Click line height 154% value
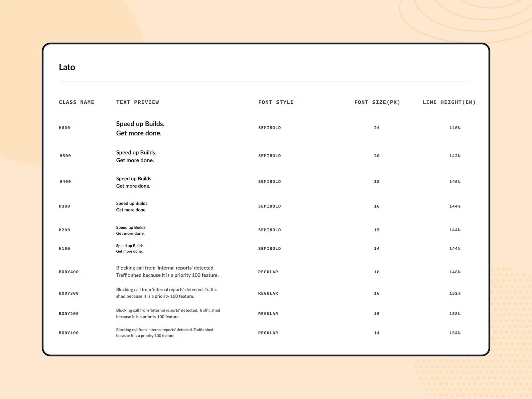 455,333
